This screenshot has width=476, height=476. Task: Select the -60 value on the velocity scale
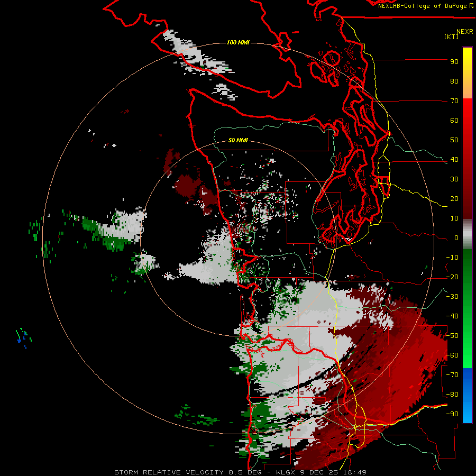(x=452, y=355)
